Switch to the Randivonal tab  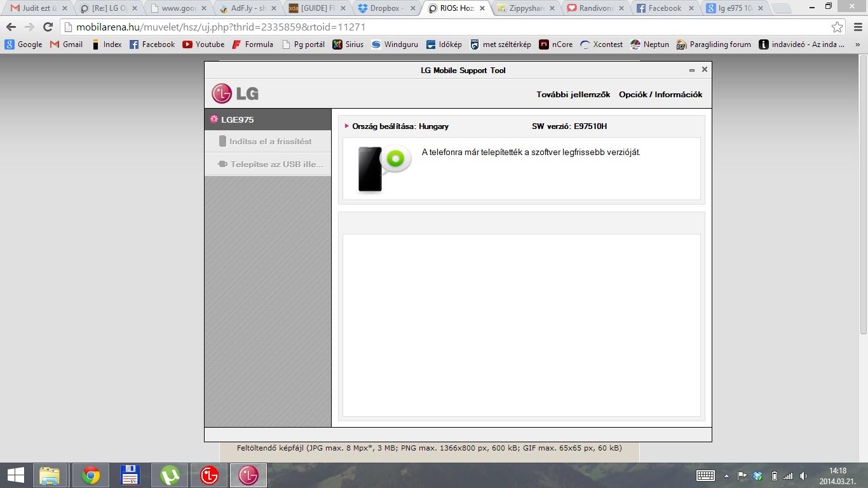pos(594,8)
